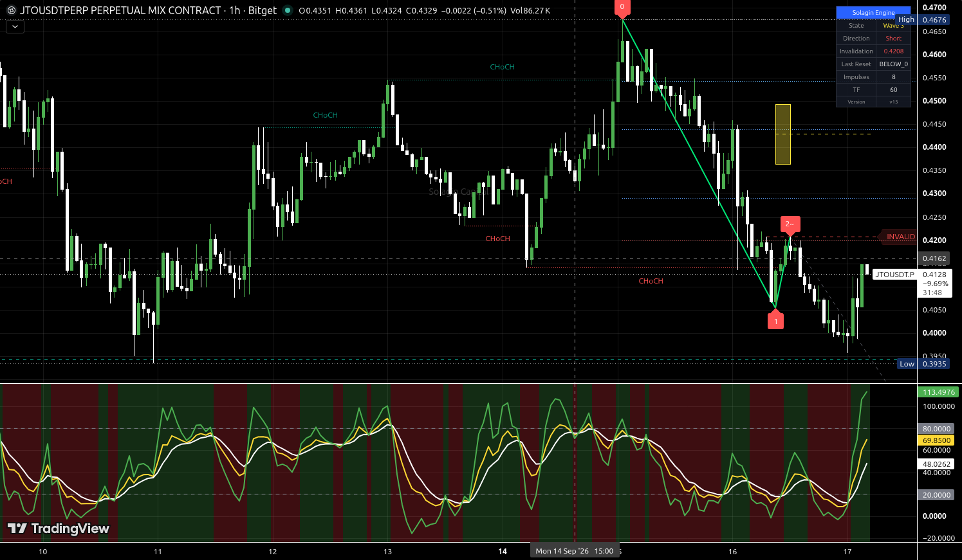Click the green market status dot
The width and height of the screenshot is (962, 560).
click(288, 11)
